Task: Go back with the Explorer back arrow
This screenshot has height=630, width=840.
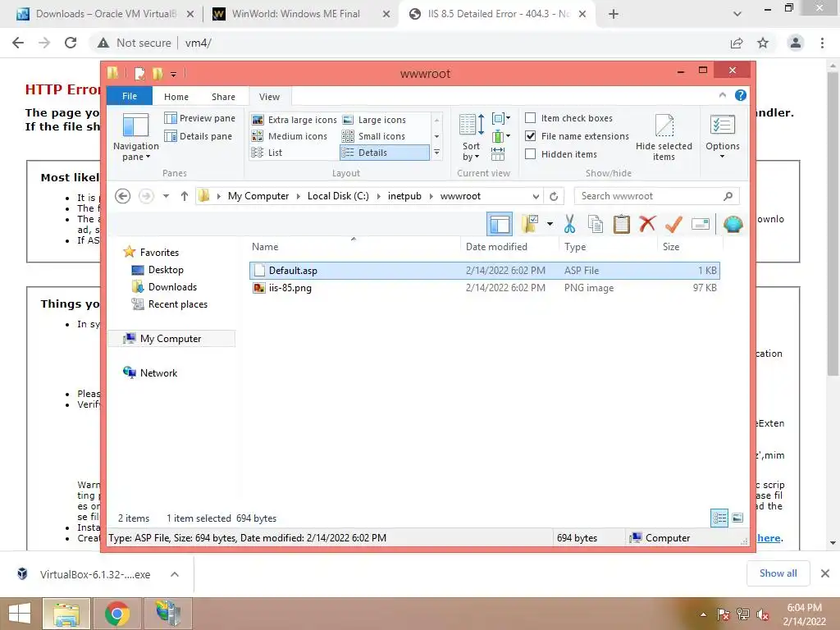Action: pyautogui.click(x=123, y=196)
